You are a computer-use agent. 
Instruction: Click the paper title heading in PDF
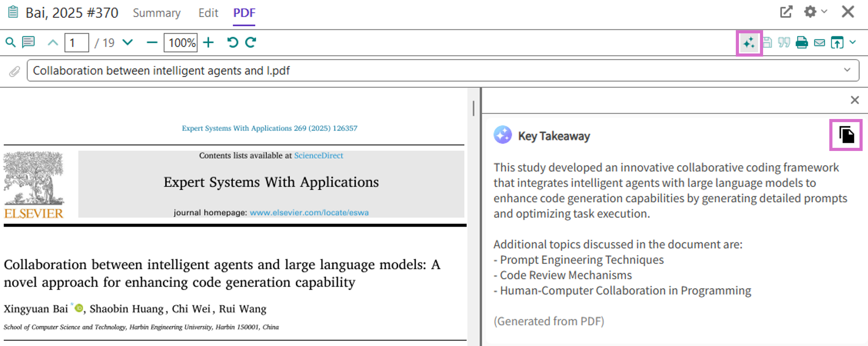222,273
